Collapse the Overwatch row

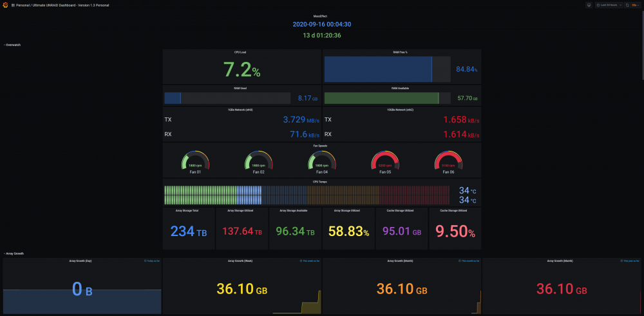pos(12,45)
